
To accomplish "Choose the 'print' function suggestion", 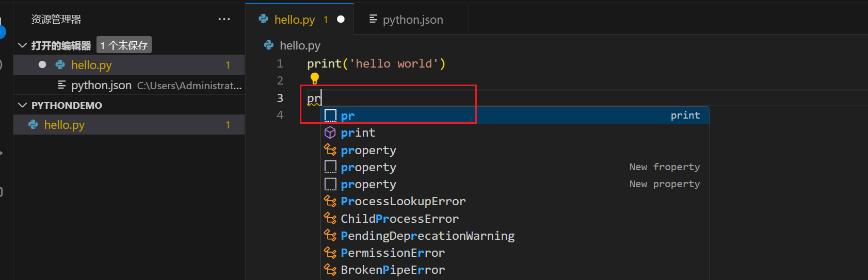I will pos(515,133).
